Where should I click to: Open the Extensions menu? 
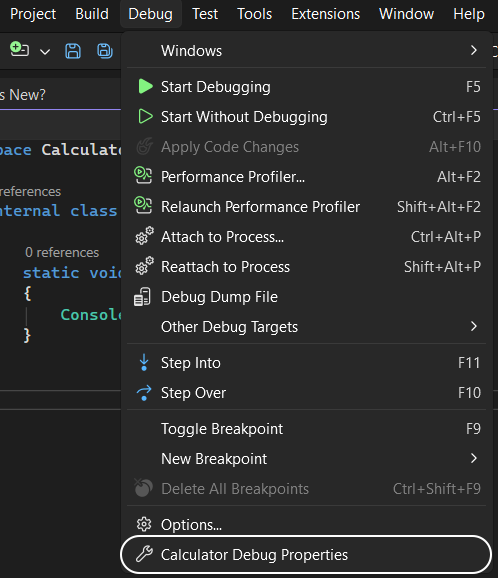(x=325, y=14)
